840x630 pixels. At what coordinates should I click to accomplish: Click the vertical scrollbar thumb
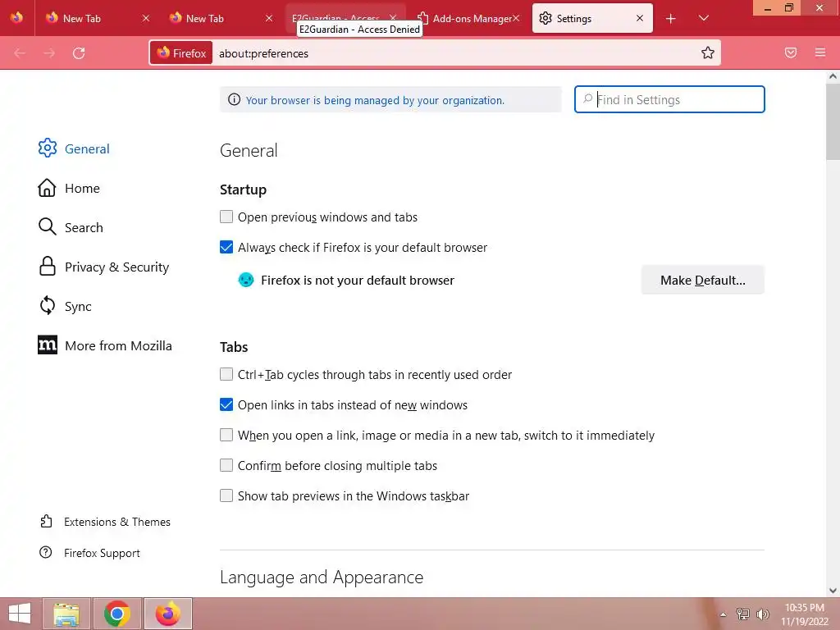coord(833,122)
